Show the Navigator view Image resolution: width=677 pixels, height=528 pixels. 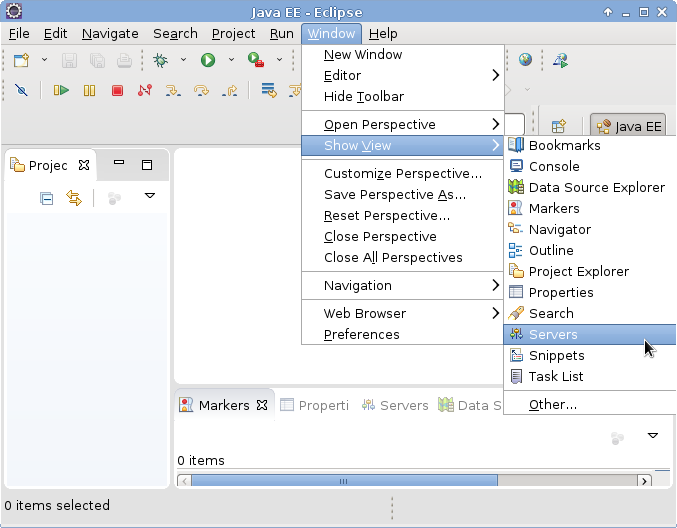point(590,230)
